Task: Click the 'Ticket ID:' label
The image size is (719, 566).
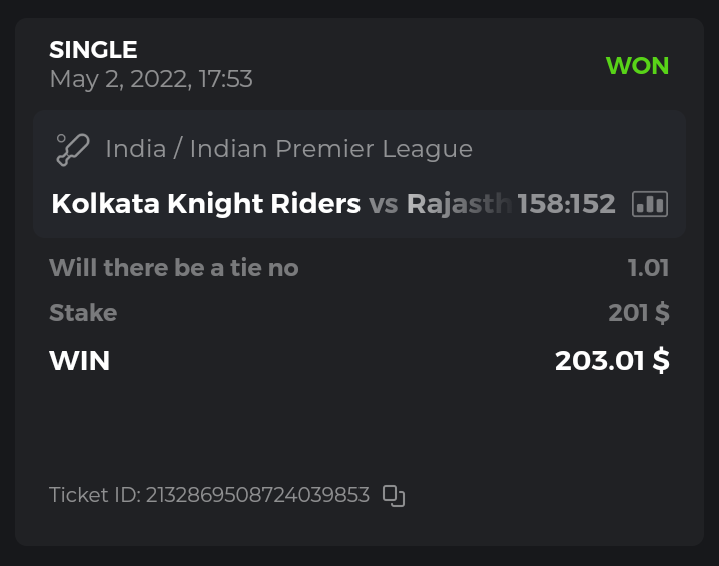Action: click(95, 495)
